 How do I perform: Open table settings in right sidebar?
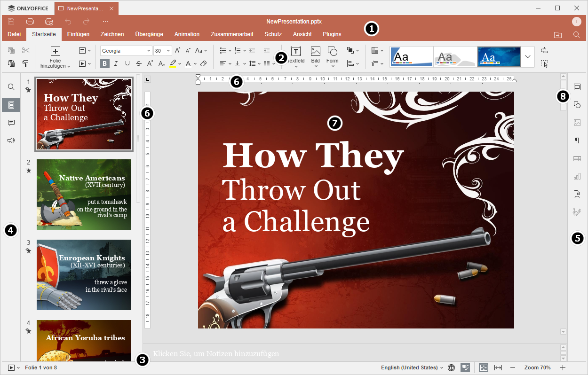point(577,158)
